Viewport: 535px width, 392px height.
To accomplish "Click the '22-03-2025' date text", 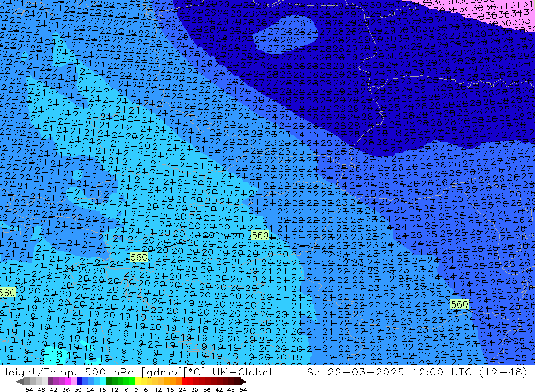I will click(366, 372).
